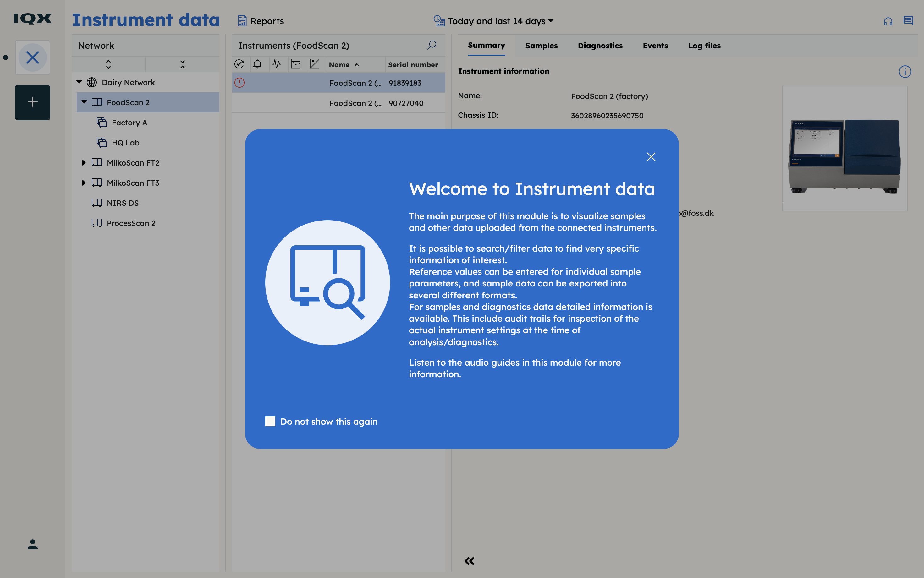Expand the MilkoScan FT3 tree node

click(x=84, y=183)
